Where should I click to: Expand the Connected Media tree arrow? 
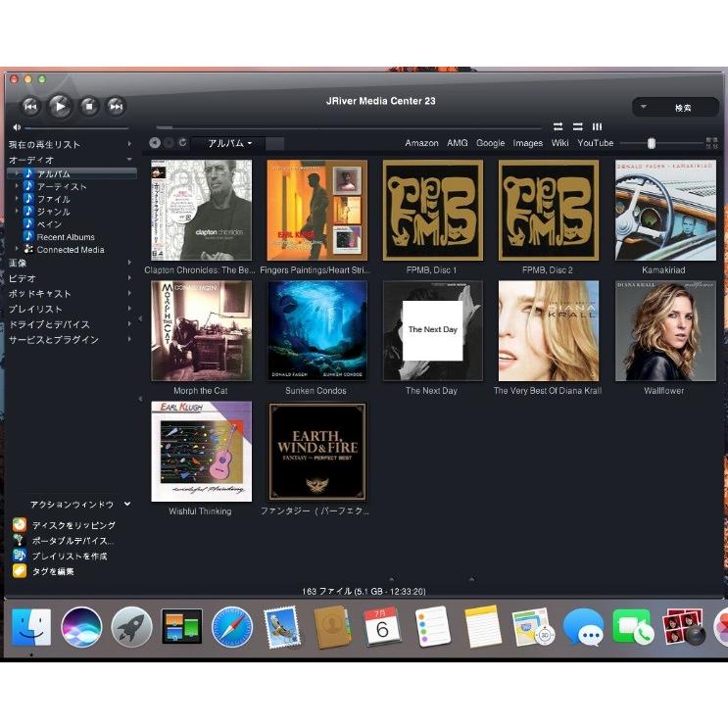[x=18, y=249]
